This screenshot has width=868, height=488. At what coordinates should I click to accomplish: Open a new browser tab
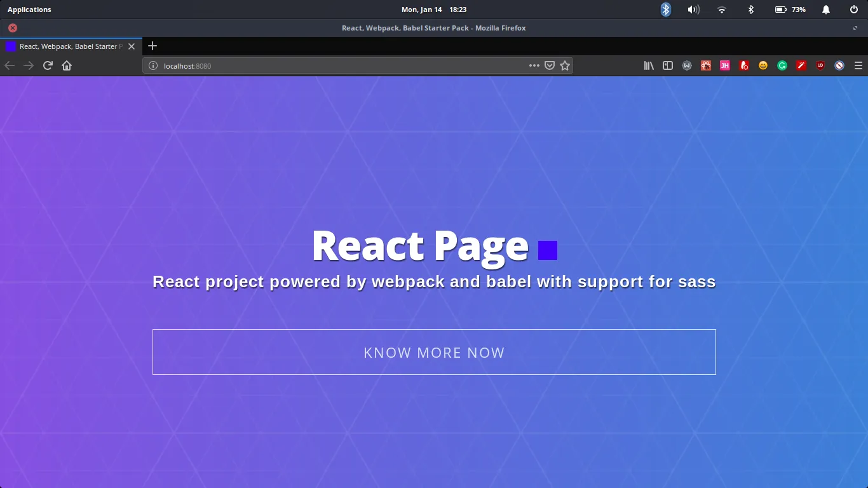[153, 46]
